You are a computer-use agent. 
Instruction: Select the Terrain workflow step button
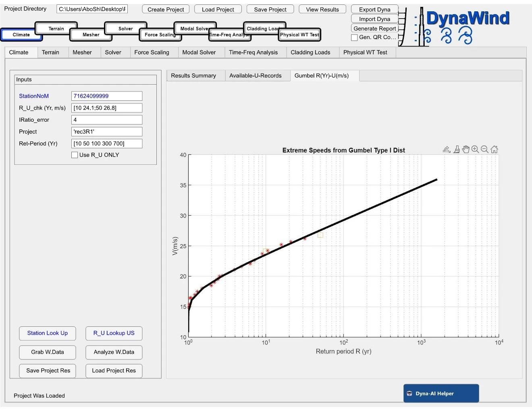pyautogui.click(x=56, y=29)
